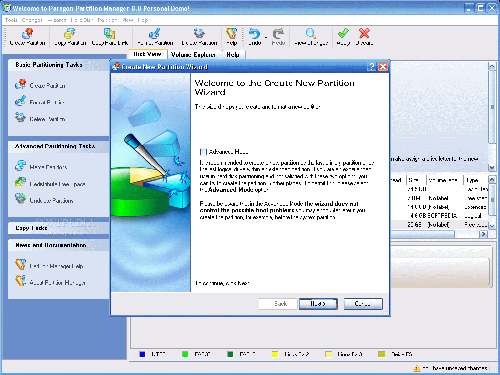The image size is (500, 375).
Task: Click the yellow Linux Ext2 legend swatch
Action: click(x=275, y=354)
